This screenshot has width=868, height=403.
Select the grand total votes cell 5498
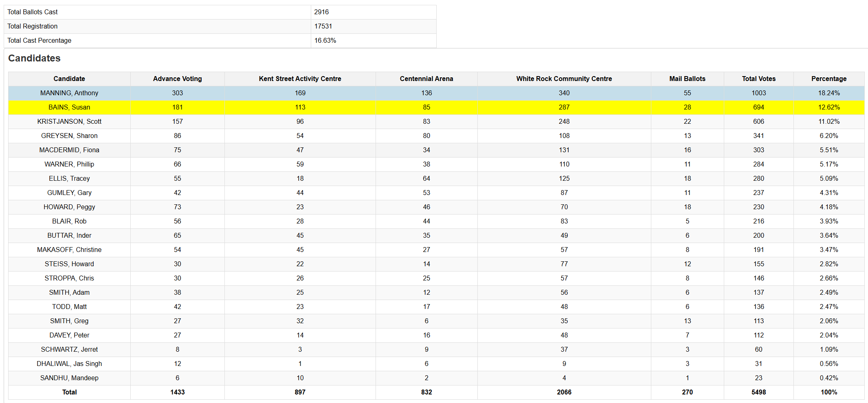pyautogui.click(x=758, y=392)
